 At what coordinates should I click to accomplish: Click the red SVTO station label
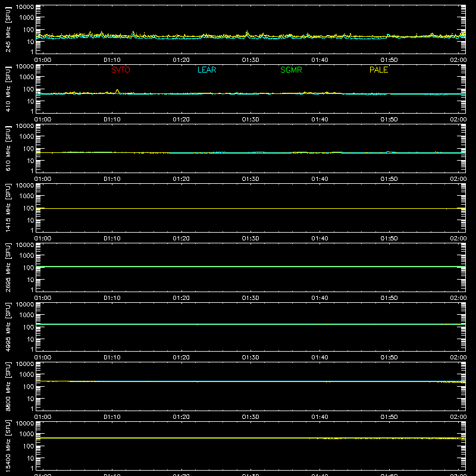pos(121,70)
